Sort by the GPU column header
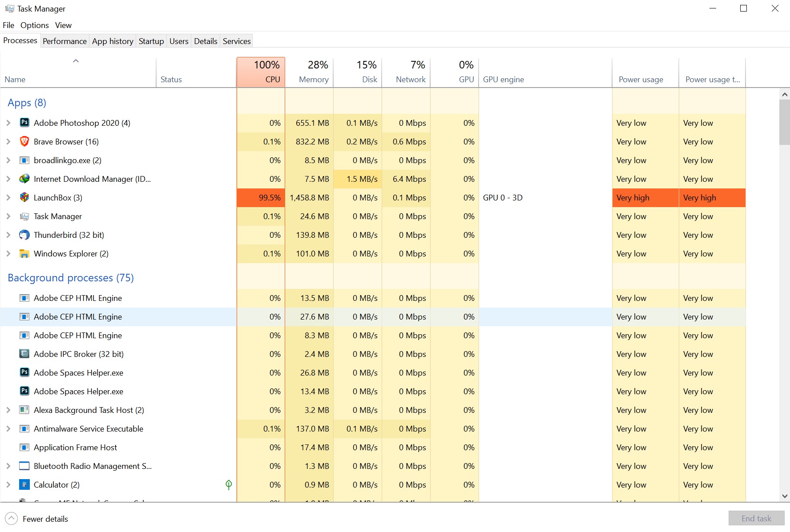The height and width of the screenshot is (532, 790). tap(455, 72)
